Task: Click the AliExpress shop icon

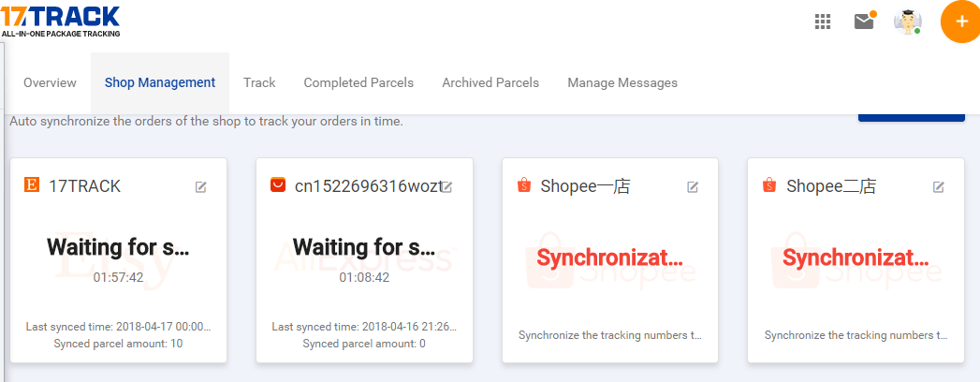Action: (x=278, y=185)
